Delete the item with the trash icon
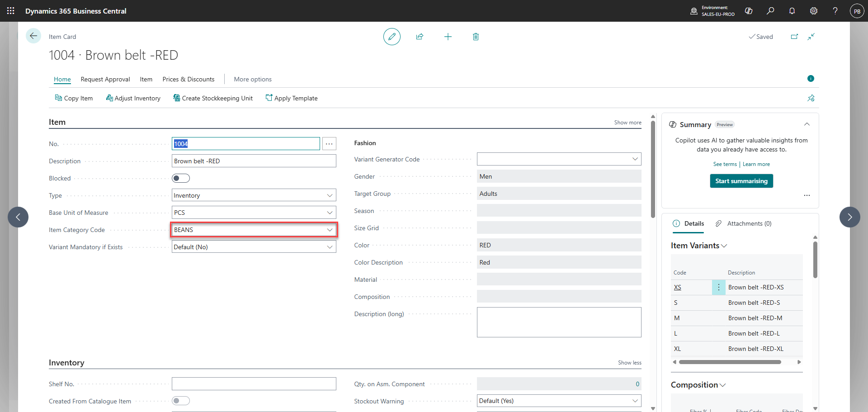 pos(476,37)
